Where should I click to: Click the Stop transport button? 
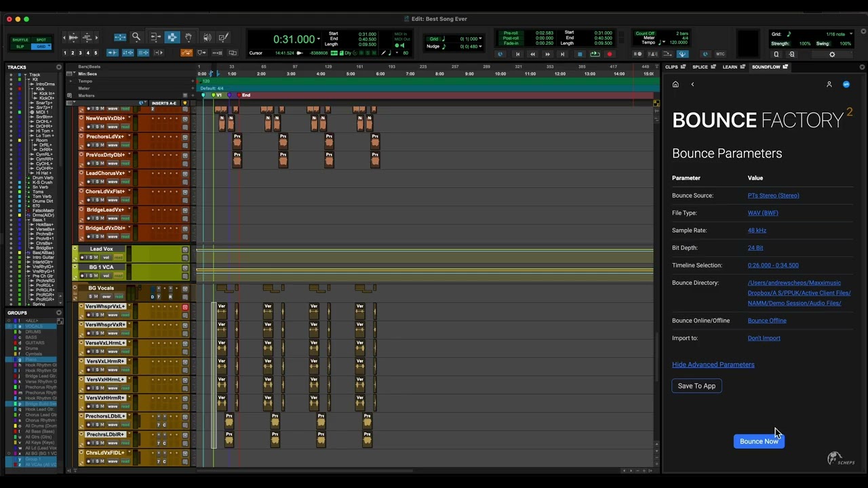579,54
